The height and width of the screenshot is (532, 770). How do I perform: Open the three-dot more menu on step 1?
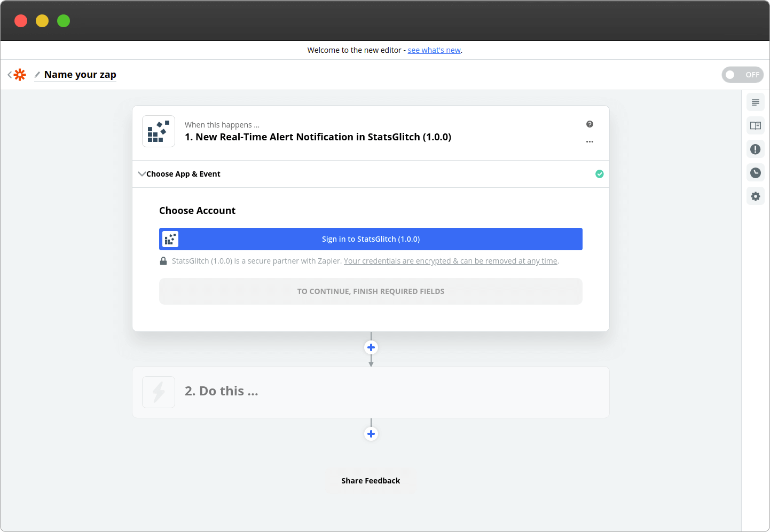click(590, 142)
